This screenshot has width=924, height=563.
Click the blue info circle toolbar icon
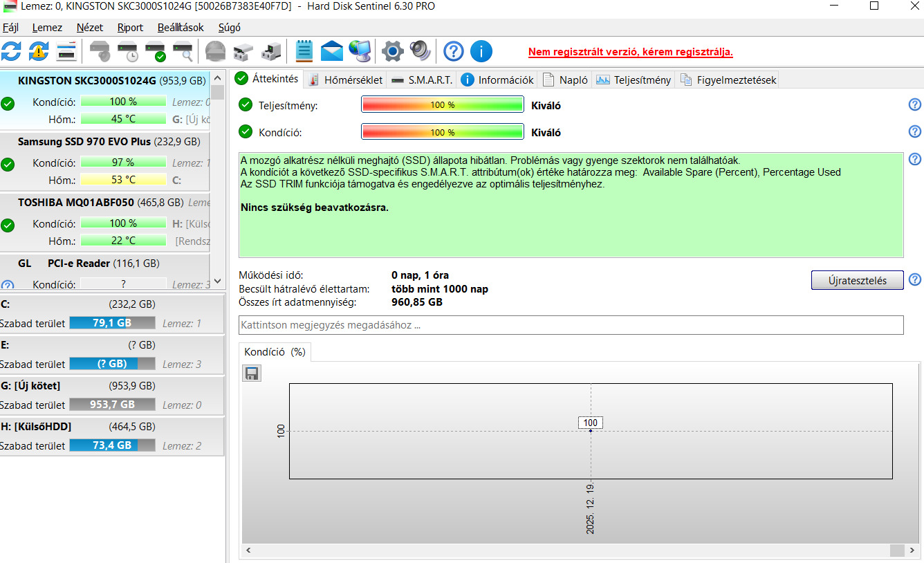click(481, 51)
